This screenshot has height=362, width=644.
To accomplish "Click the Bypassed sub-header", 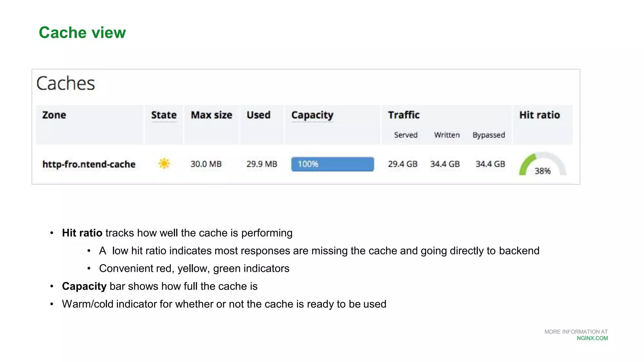I will pos(489,135).
